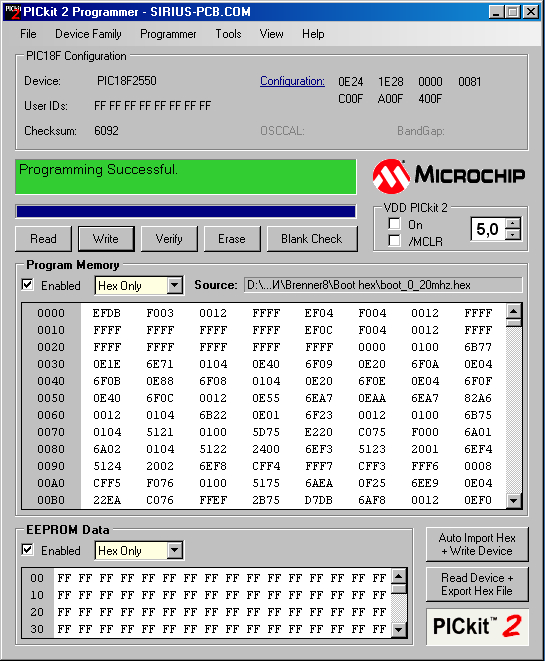
Task: Click the Source file path field
Action: tap(383, 285)
